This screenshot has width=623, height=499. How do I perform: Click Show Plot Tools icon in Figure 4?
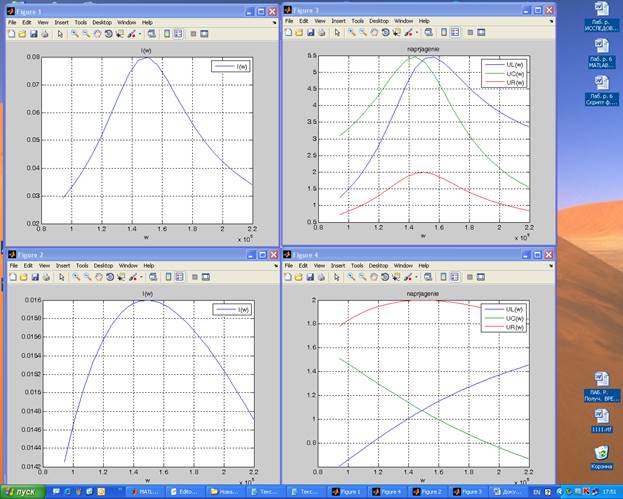click(480, 277)
